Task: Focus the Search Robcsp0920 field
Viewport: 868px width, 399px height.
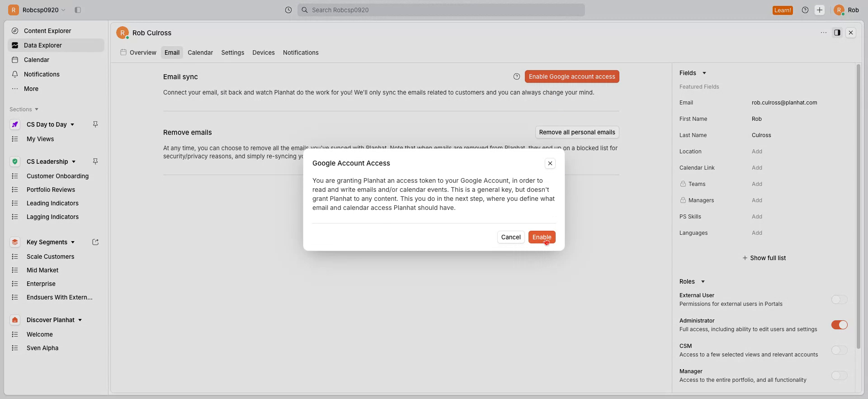Action: (x=441, y=10)
